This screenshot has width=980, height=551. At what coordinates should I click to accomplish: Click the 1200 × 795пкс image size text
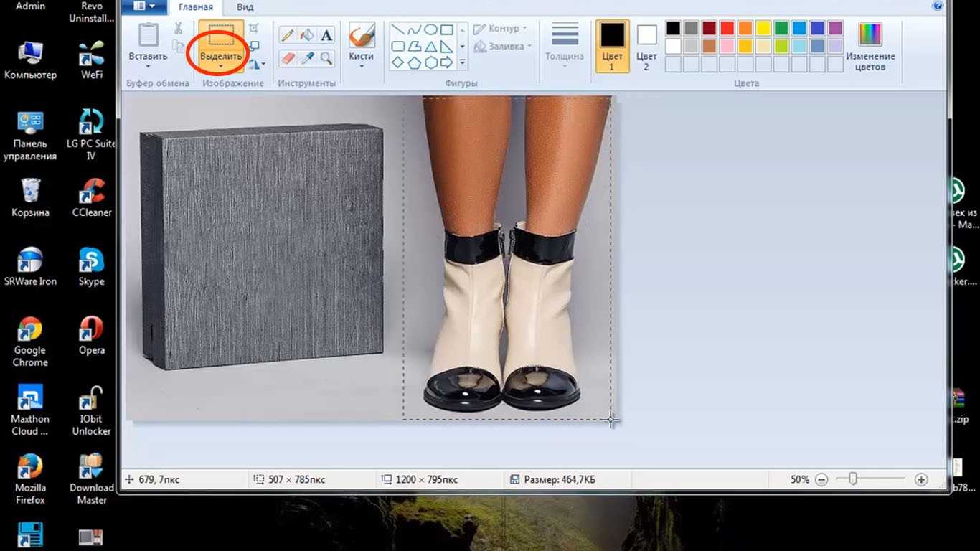pos(425,479)
